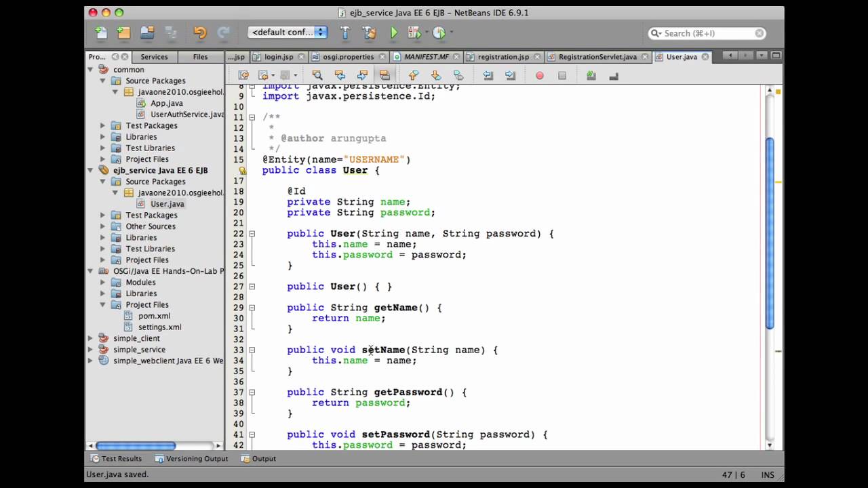Open the registration.jsp editor tab
The width and height of the screenshot is (868, 488).
tap(503, 57)
